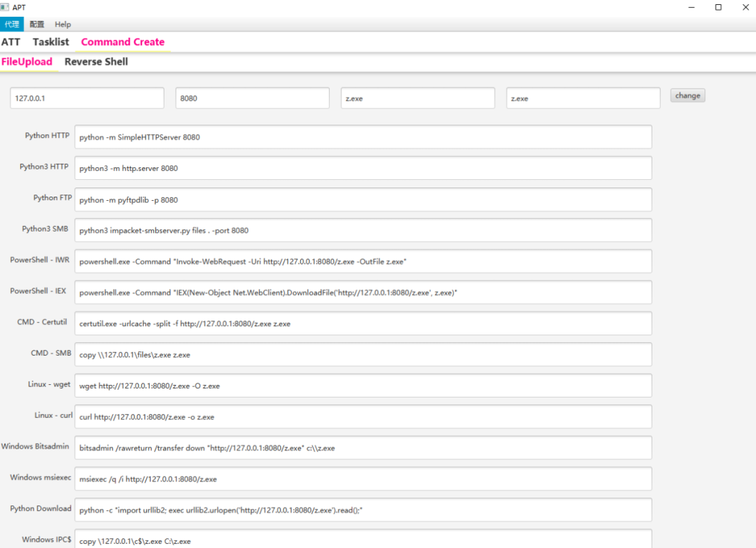Open the 配置 menu
Screen dimensions: 756x548
36,24
